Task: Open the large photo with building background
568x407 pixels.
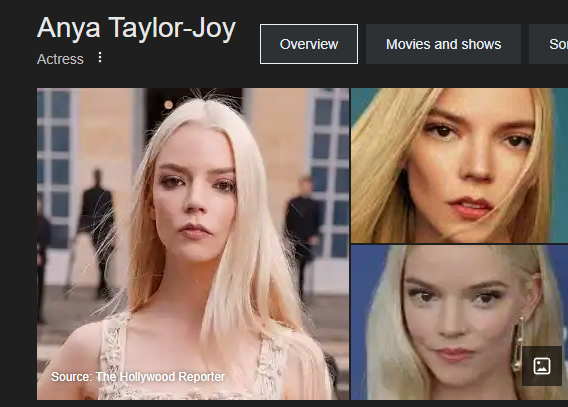Action: coord(193,244)
